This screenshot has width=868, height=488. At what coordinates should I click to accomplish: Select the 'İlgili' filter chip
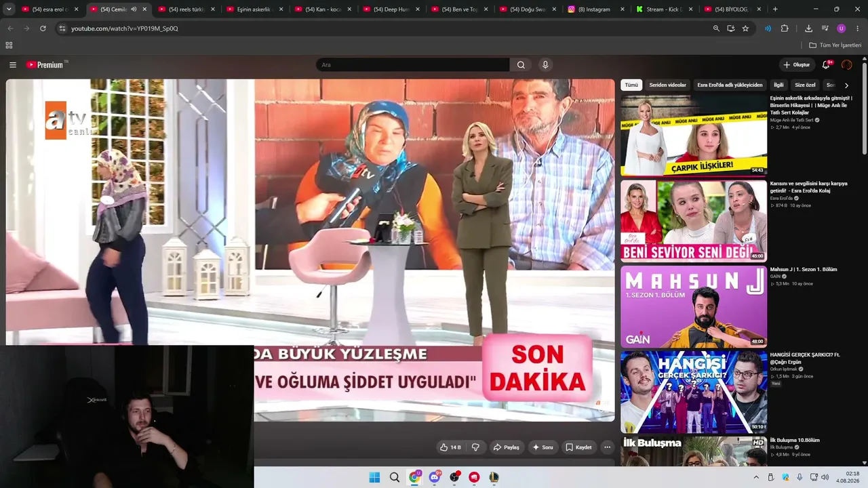(778, 85)
